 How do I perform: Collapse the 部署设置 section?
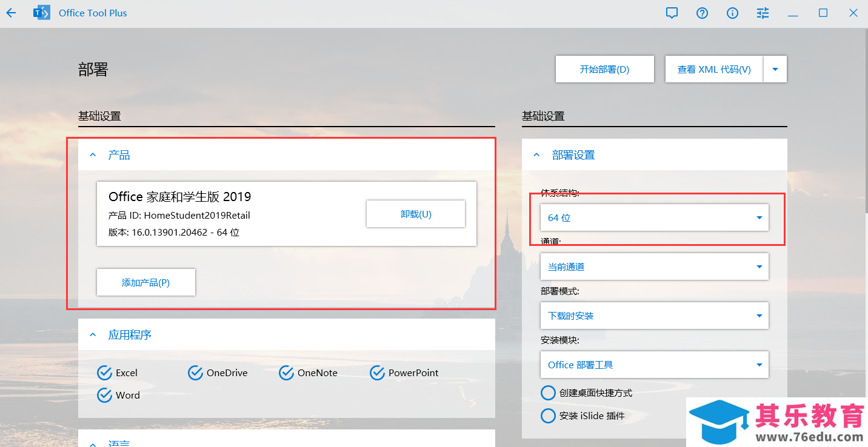(x=536, y=155)
